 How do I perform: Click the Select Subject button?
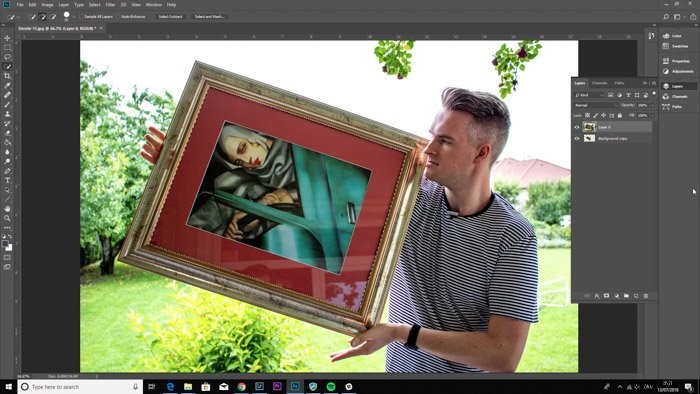pos(171,17)
